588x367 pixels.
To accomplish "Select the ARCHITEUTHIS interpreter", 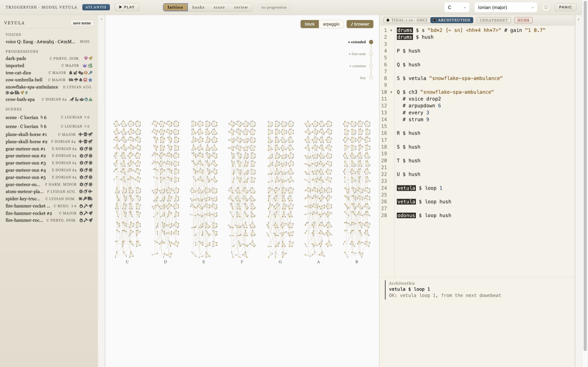I will [452, 20].
